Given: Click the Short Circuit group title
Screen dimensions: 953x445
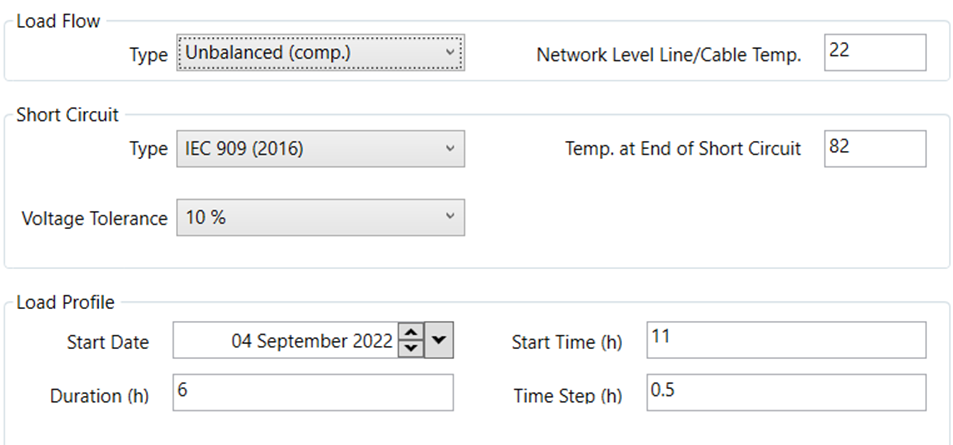Looking at the screenshot, I should click(67, 115).
